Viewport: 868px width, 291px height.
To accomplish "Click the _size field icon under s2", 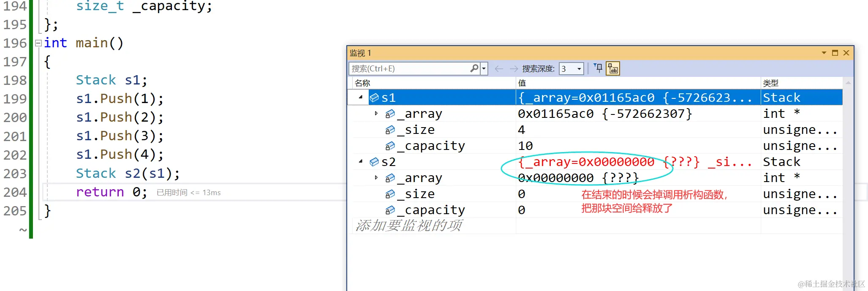I will (390, 194).
